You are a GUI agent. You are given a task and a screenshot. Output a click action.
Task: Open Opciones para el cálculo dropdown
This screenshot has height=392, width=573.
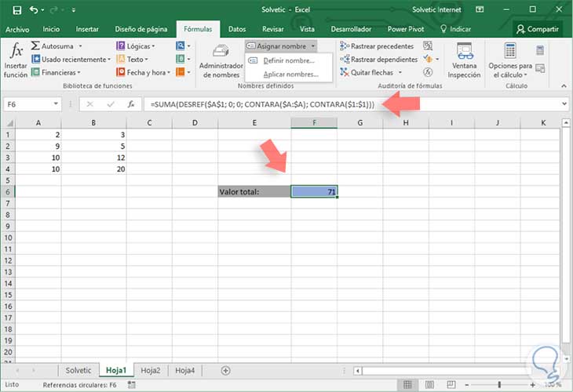[x=510, y=60]
